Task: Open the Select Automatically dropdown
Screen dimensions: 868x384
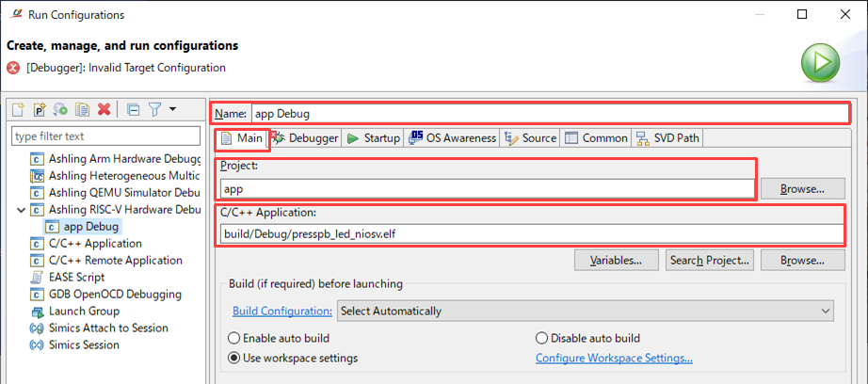Action: tap(586, 311)
